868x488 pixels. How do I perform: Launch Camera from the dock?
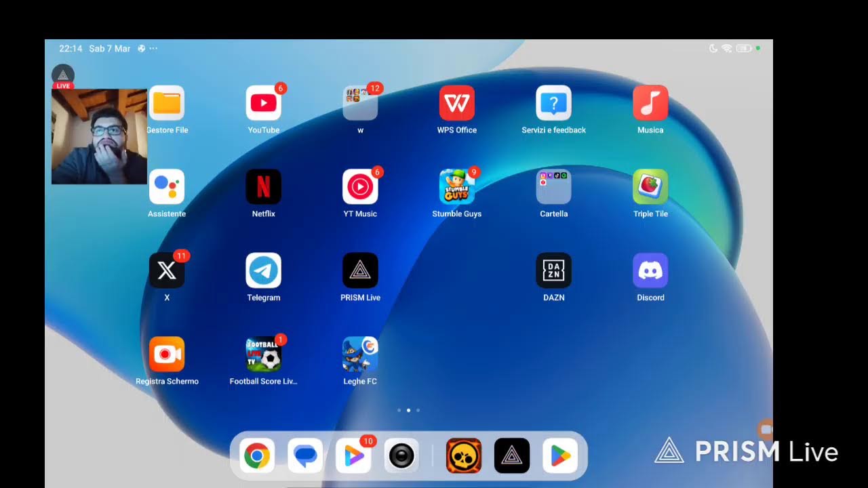401,455
